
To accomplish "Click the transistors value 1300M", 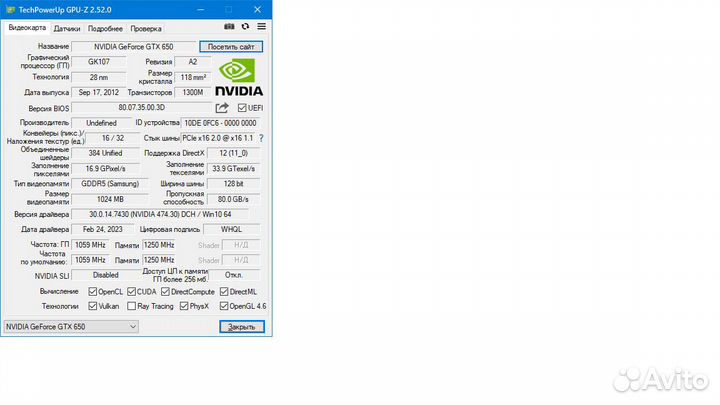I will (193, 92).
